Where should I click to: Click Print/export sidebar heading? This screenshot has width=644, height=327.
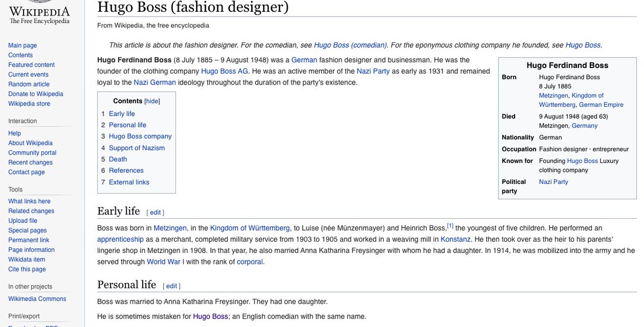tap(24, 316)
